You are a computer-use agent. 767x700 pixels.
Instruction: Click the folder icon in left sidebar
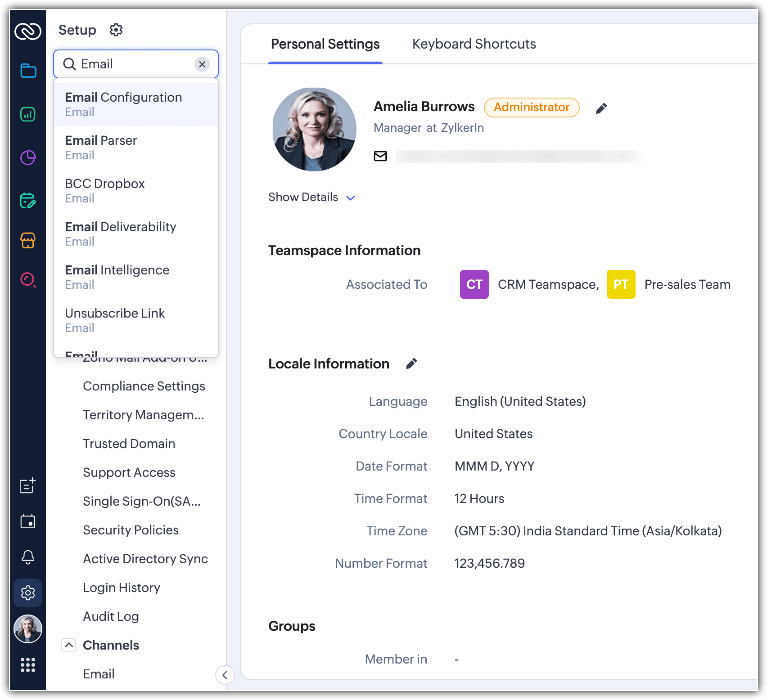(x=28, y=71)
